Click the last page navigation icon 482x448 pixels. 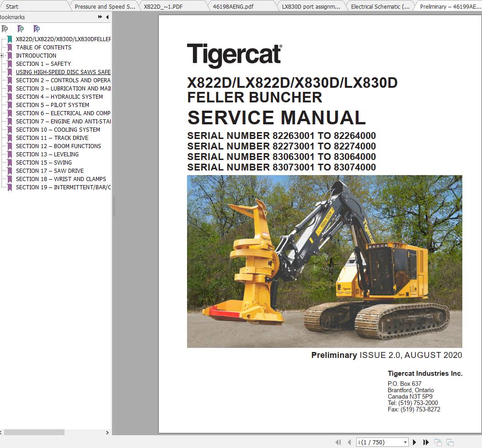tap(426, 442)
